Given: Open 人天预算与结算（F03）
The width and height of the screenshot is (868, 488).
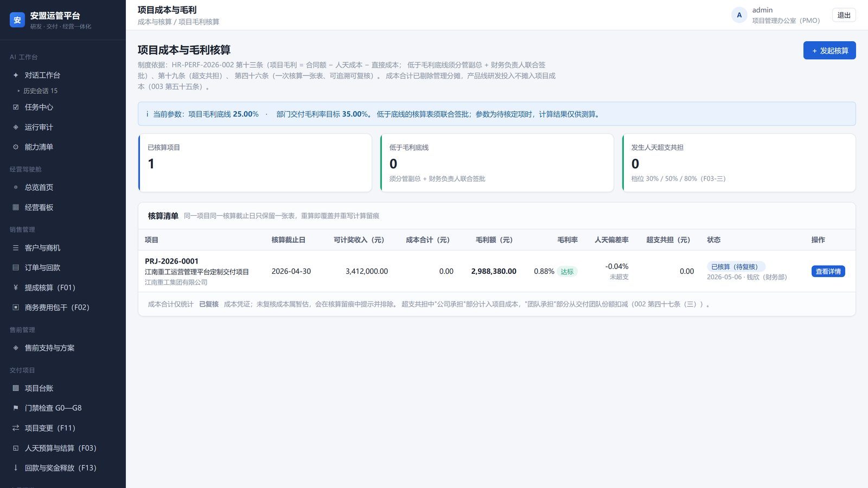Looking at the screenshot, I should (x=63, y=448).
